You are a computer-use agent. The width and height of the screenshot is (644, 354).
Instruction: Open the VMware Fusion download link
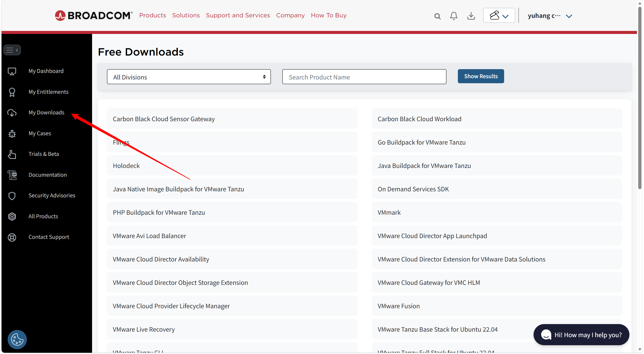(398, 306)
